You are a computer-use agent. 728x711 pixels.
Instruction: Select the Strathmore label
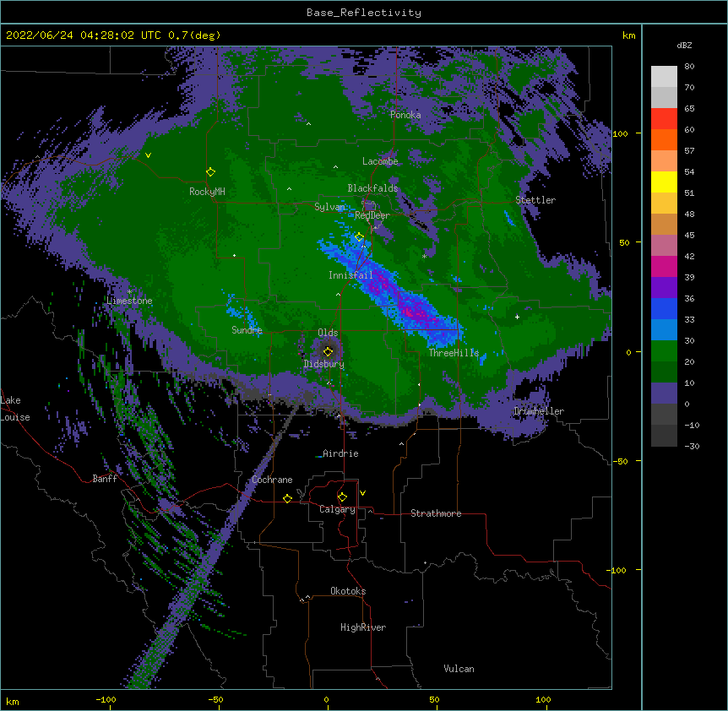point(436,513)
